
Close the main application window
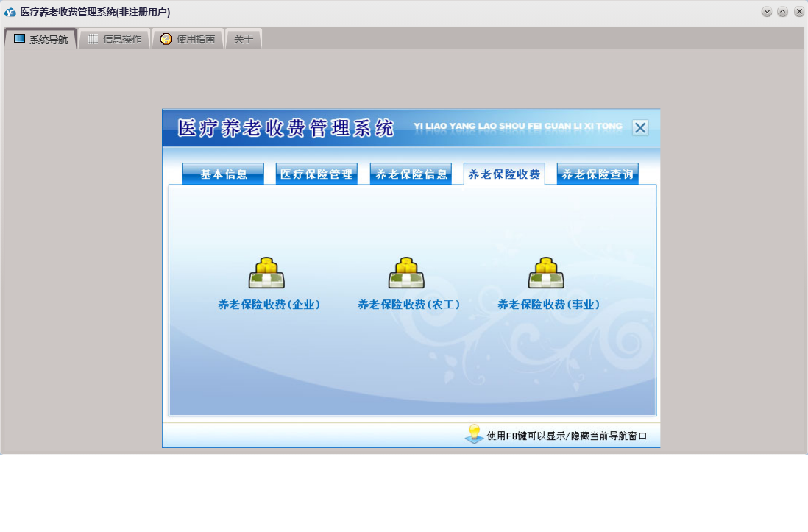tap(799, 11)
